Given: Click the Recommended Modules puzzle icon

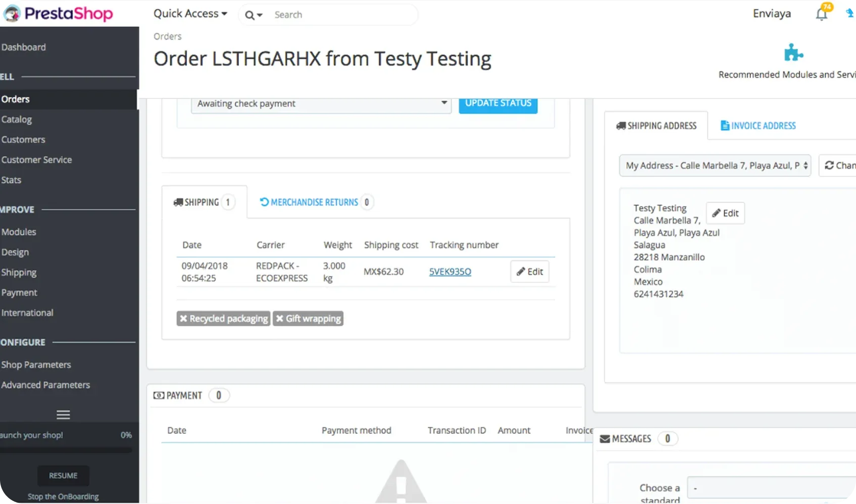Looking at the screenshot, I should click(793, 53).
